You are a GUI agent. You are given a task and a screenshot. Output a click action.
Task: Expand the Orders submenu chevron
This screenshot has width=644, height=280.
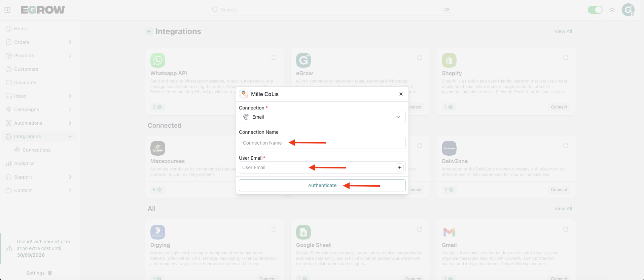tap(70, 42)
